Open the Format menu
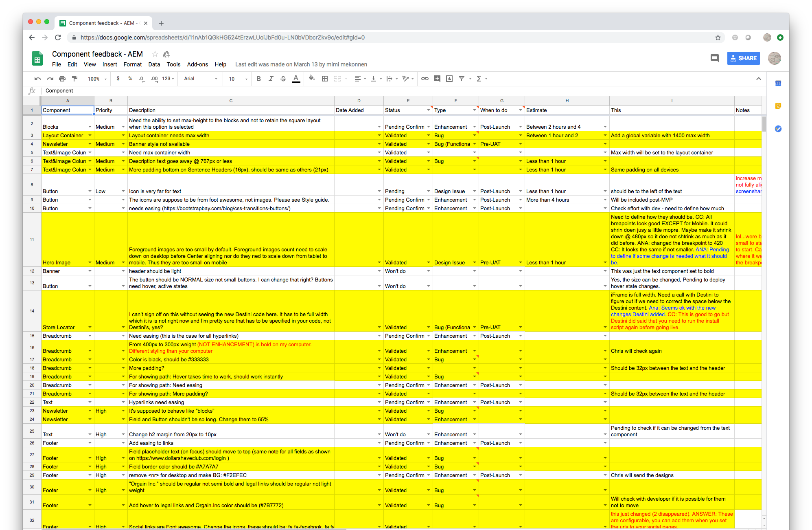This screenshot has width=812, height=530. [133, 64]
